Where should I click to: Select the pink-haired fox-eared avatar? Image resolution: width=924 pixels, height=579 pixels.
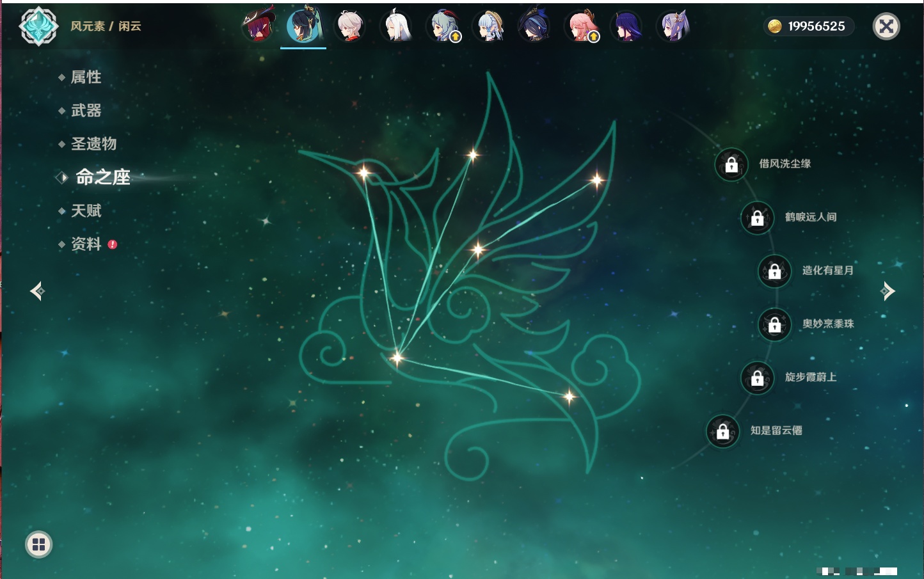point(581,26)
